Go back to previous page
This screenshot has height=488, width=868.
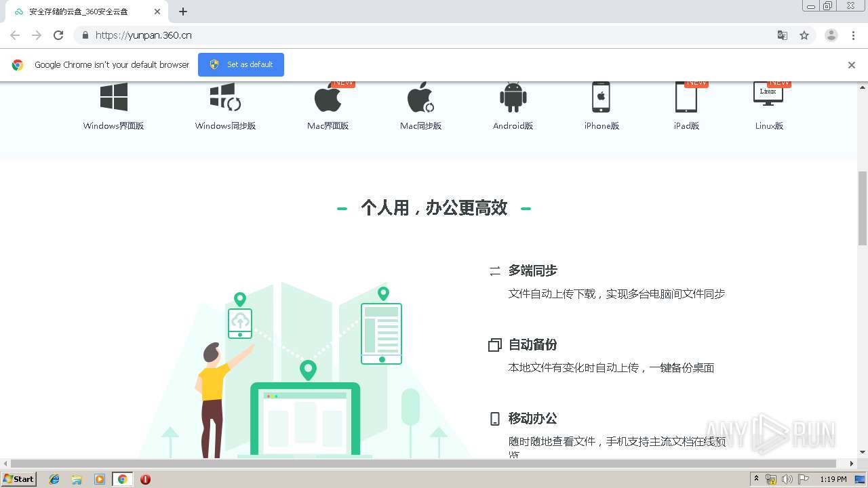15,35
